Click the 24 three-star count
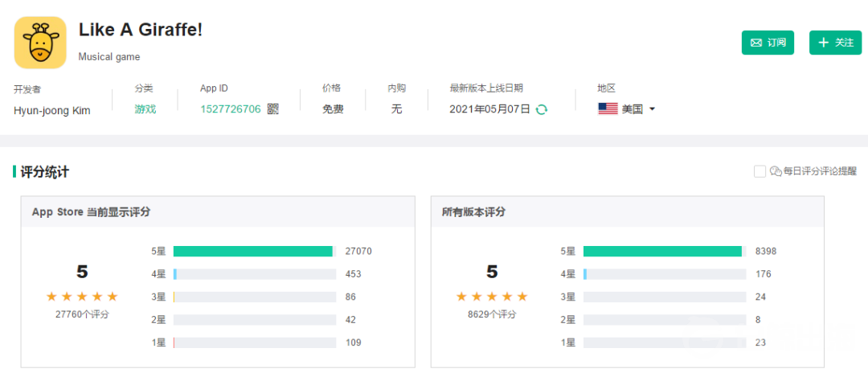This screenshot has width=868, height=377. (760, 297)
